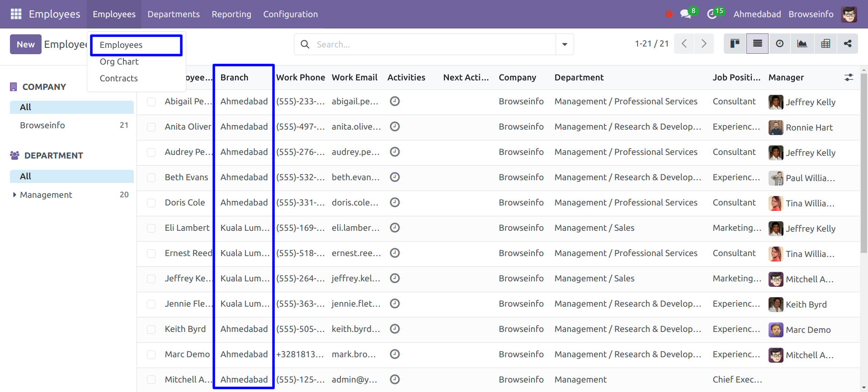Screen dimensions: 868x392
Task: Filter by Browseinfo company
Action: (42, 126)
